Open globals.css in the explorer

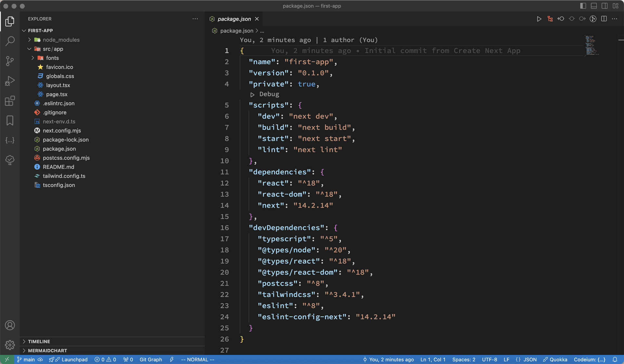112,76
